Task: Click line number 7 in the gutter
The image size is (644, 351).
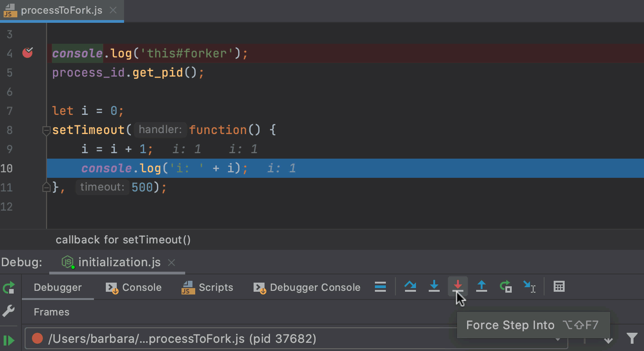Action: [x=10, y=111]
